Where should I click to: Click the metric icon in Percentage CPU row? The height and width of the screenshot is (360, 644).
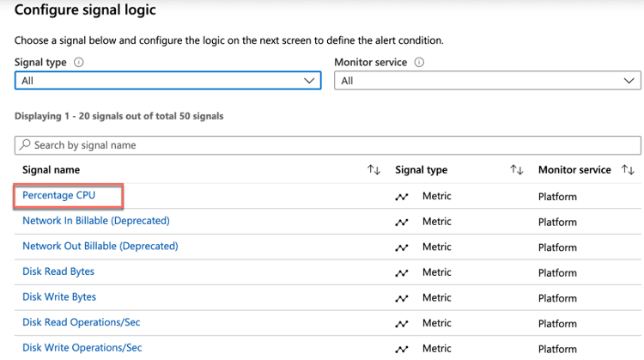click(401, 197)
